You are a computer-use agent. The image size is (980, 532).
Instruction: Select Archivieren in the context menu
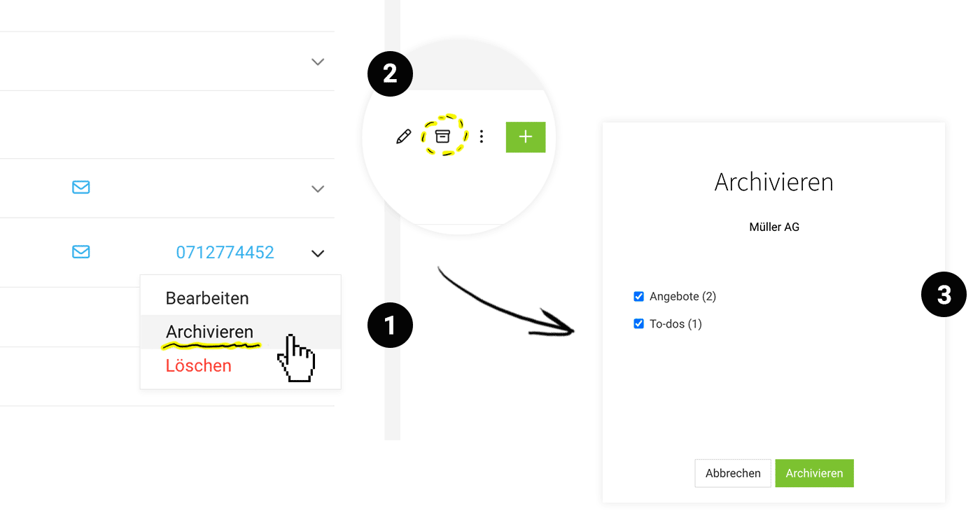tap(209, 332)
